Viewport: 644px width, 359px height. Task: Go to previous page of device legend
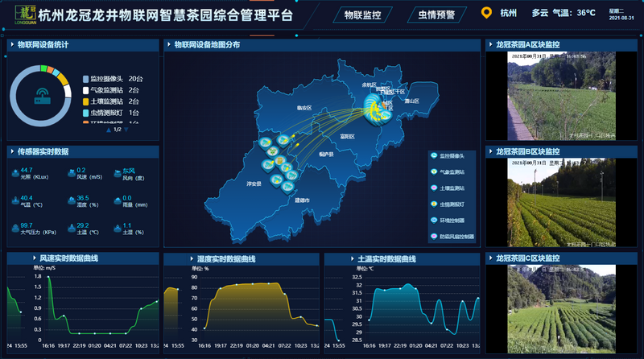pyautogui.click(x=109, y=129)
